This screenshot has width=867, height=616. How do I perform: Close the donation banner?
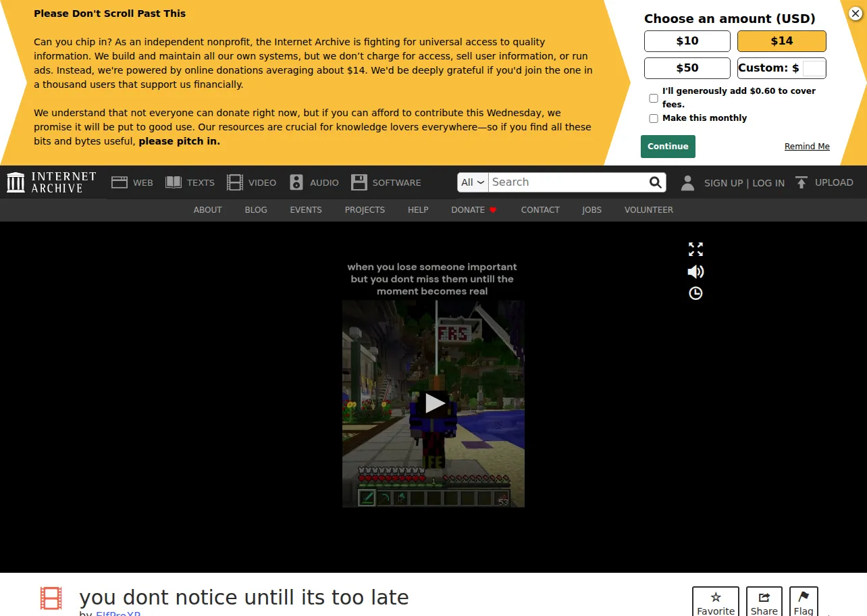[x=855, y=14]
